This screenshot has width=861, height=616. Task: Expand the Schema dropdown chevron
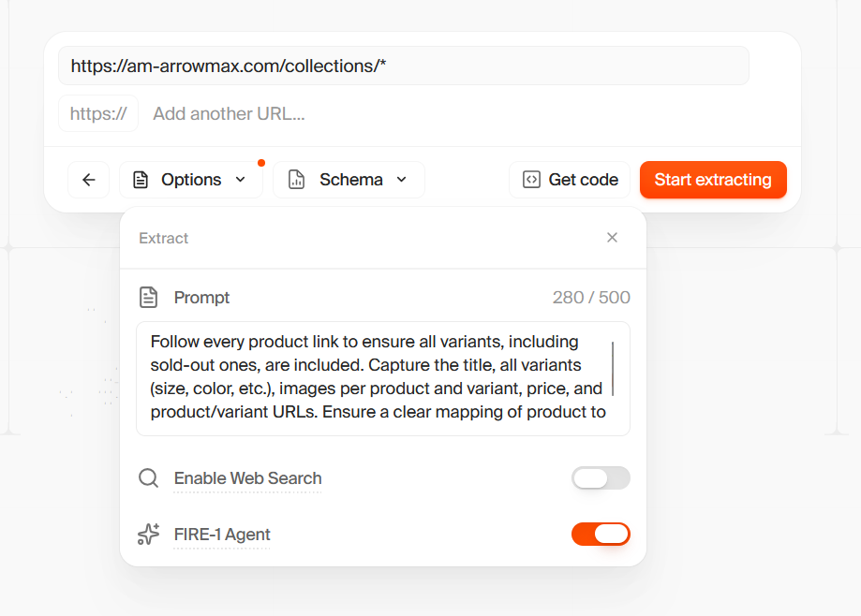pyautogui.click(x=402, y=180)
